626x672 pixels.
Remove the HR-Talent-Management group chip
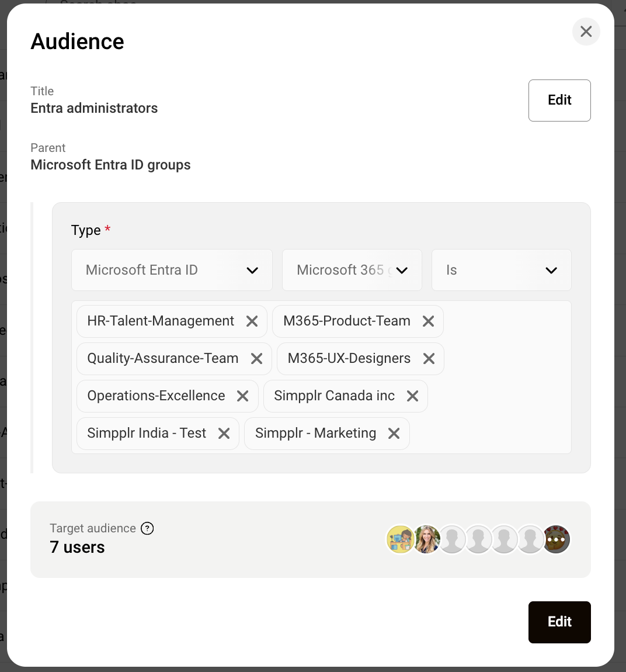click(x=252, y=321)
